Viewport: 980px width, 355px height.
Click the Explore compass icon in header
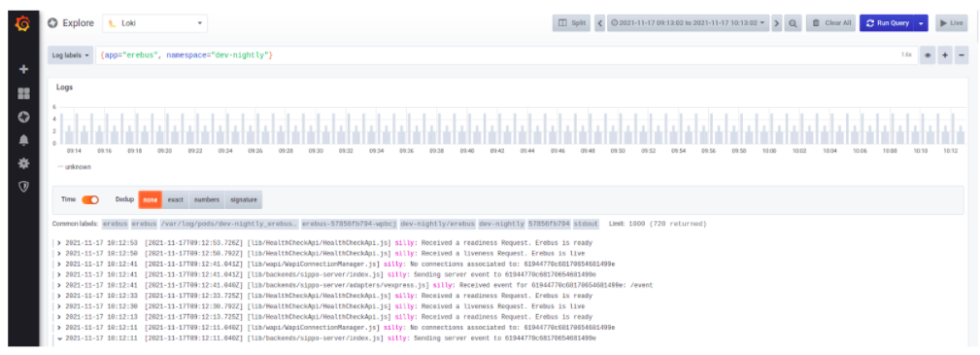tap(53, 23)
